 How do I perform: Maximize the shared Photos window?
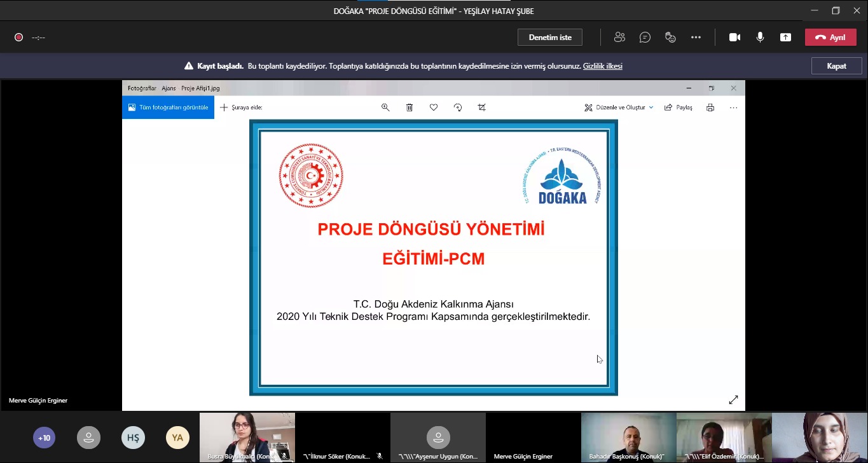pos(712,88)
